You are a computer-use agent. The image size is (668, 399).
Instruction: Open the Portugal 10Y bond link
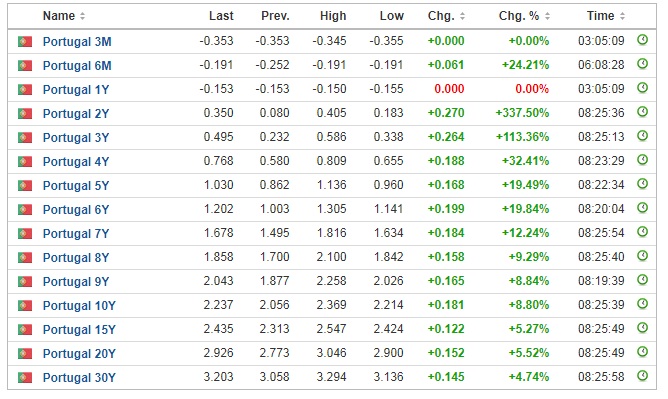coord(79,306)
